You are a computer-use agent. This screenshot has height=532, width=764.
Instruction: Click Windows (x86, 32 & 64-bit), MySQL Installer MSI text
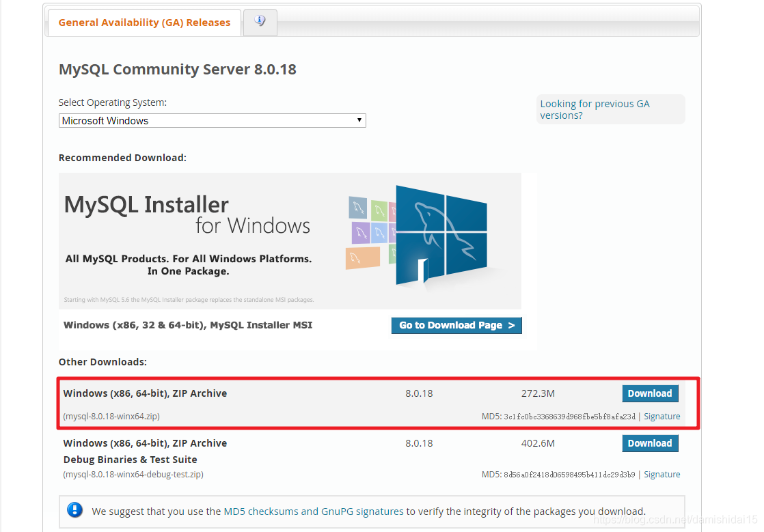[188, 325]
